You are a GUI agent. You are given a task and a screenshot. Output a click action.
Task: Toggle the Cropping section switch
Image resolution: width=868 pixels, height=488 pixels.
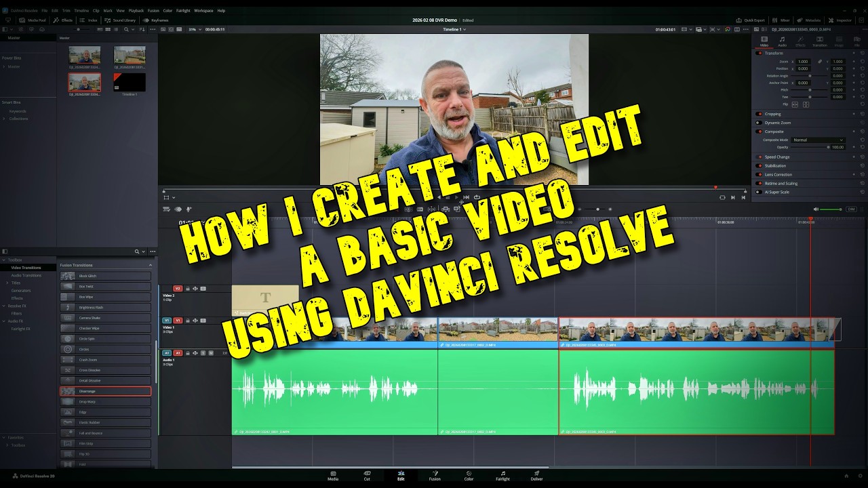coord(759,114)
